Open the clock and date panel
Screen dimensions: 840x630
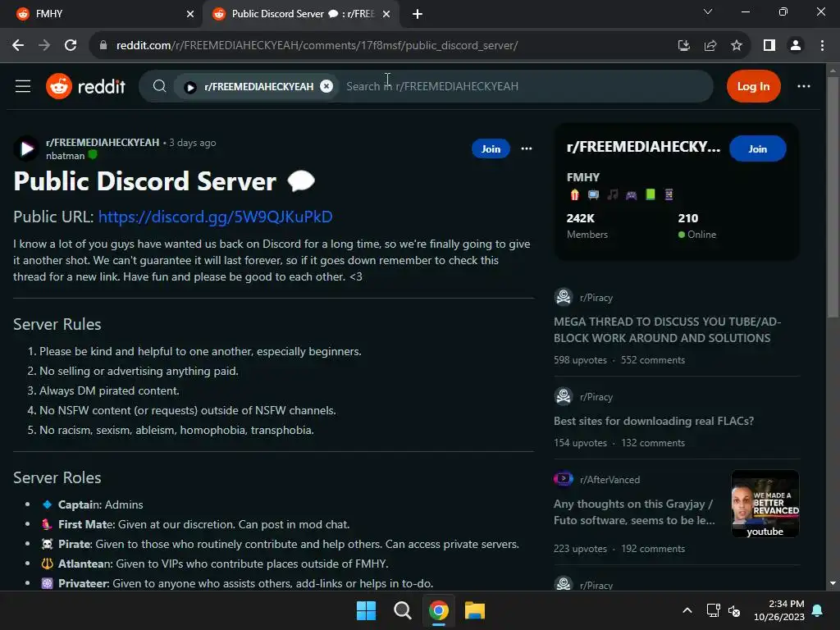[779, 610]
